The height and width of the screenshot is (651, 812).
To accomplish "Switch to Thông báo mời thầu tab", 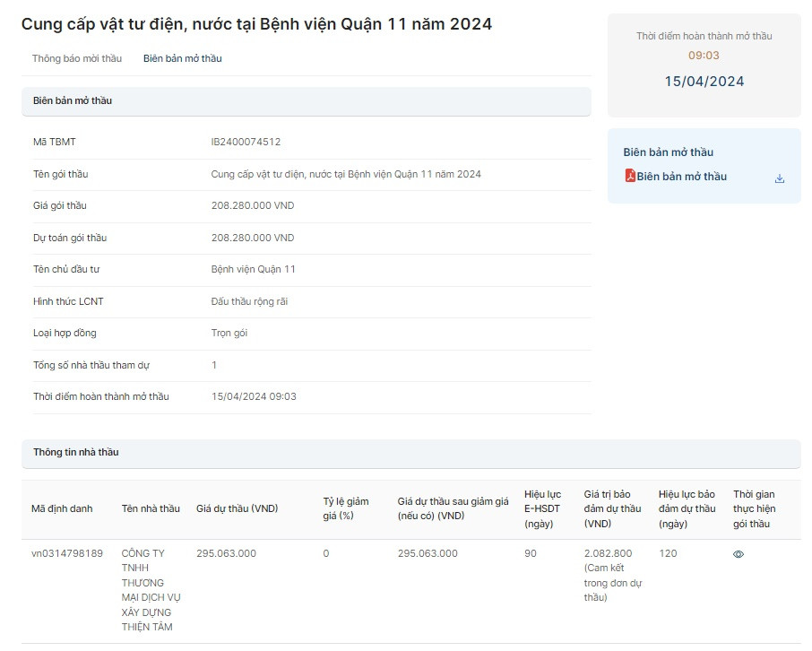I will point(77,58).
